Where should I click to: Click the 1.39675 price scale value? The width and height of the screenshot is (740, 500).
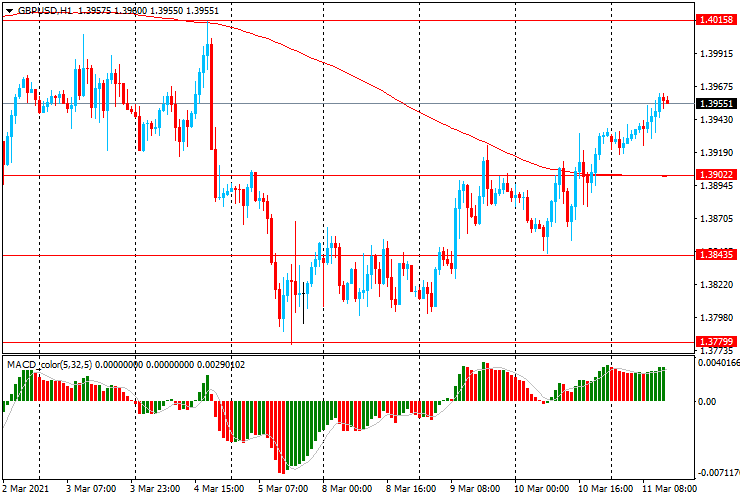(717, 87)
